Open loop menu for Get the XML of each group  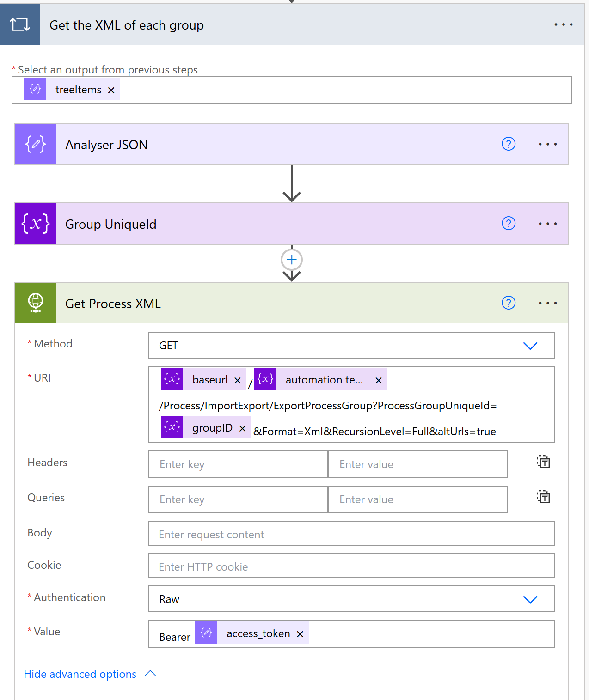pos(564,24)
